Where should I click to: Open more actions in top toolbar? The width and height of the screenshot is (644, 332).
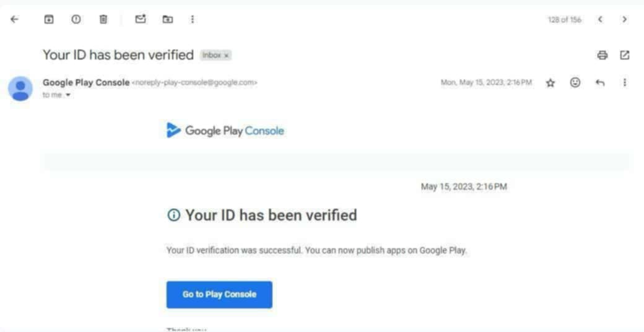click(193, 19)
